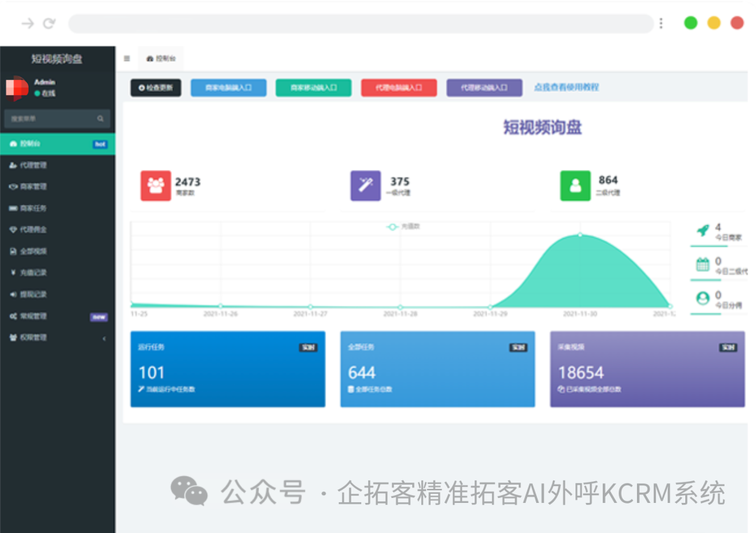The image size is (756, 533).
Task: Click the browser address bar
Action: click(x=360, y=23)
